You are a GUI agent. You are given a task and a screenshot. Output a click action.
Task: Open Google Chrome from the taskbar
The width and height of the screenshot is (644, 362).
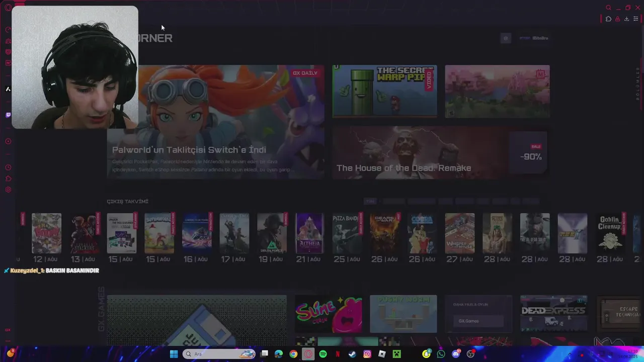[293, 354]
